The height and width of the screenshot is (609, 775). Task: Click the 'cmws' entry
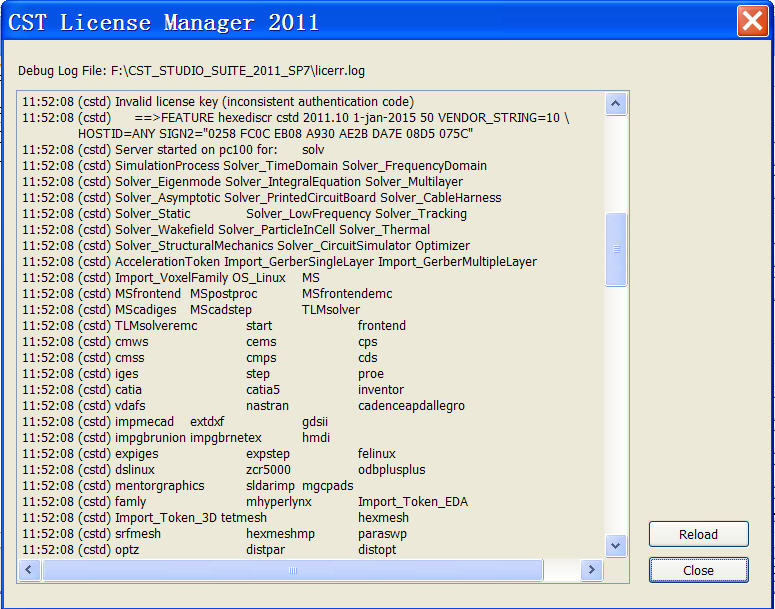[131, 342]
